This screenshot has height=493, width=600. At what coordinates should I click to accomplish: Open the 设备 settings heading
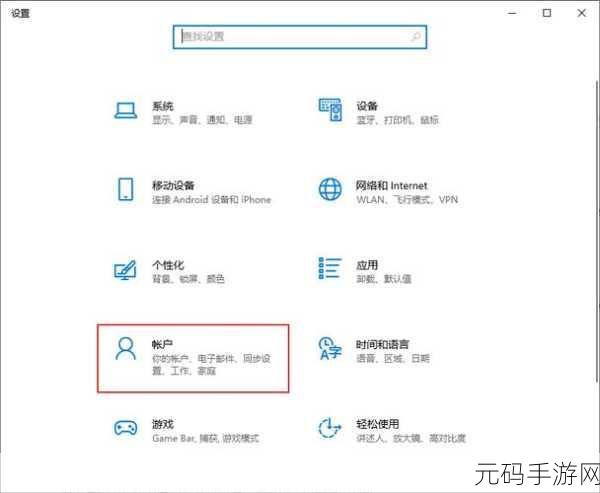[367, 106]
